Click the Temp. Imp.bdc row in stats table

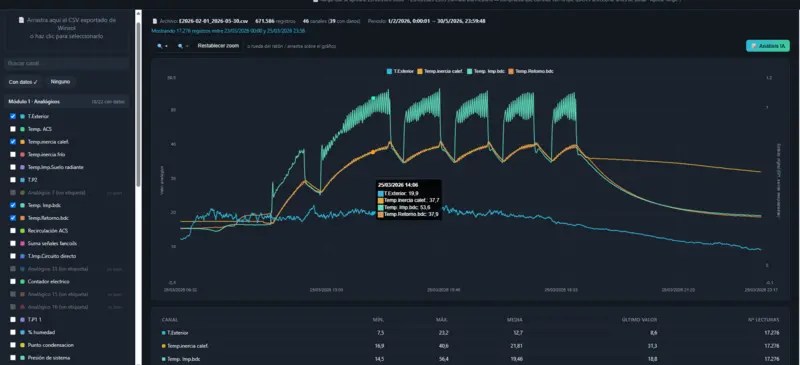pos(470,358)
